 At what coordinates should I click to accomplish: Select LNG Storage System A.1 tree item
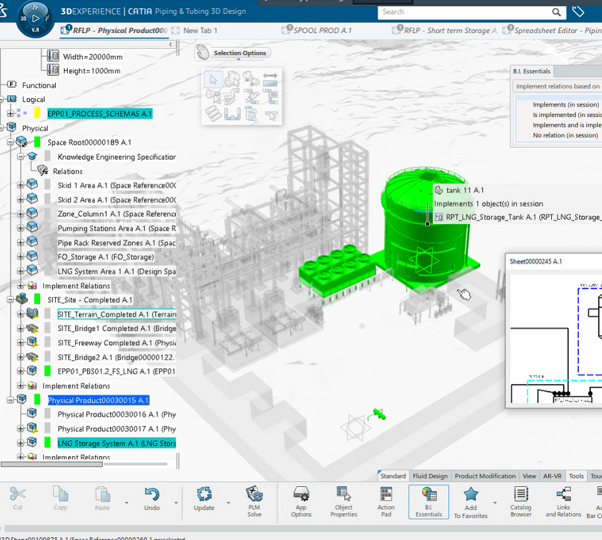coord(116,443)
